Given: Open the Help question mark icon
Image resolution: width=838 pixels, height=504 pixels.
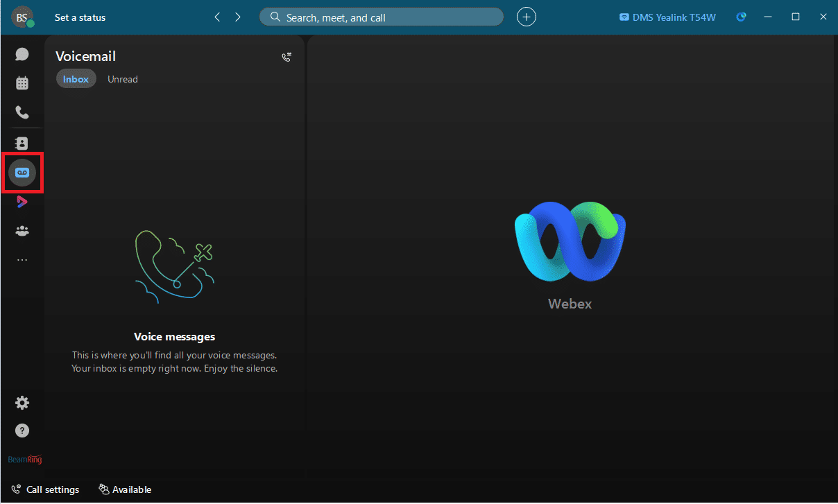Looking at the screenshot, I should click(x=22, y=431).
